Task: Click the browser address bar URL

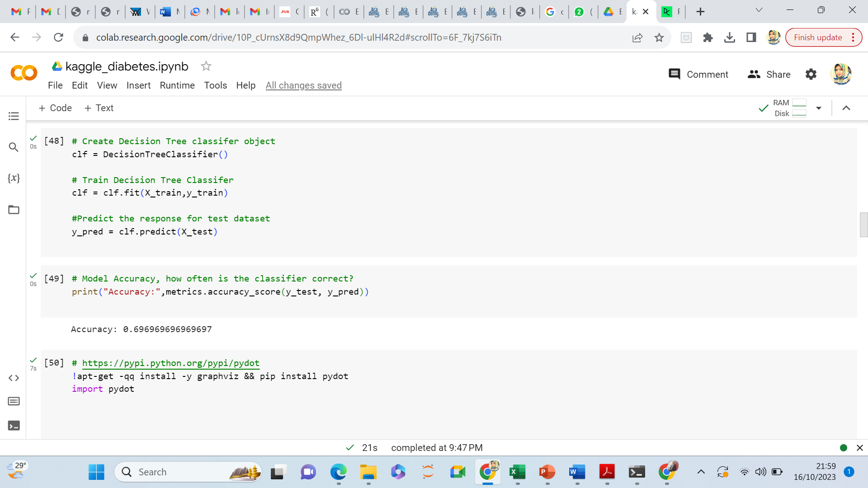Action: [x=298, y=38]
